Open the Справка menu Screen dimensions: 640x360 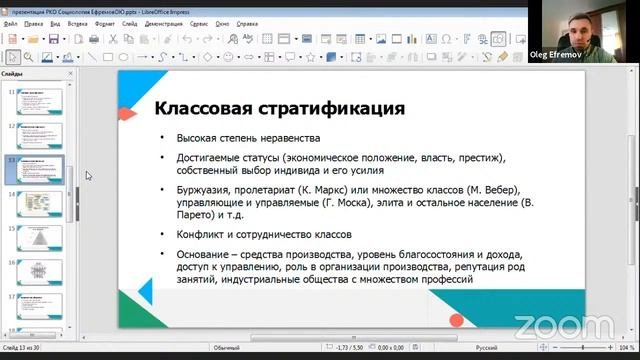click(247, 24)
